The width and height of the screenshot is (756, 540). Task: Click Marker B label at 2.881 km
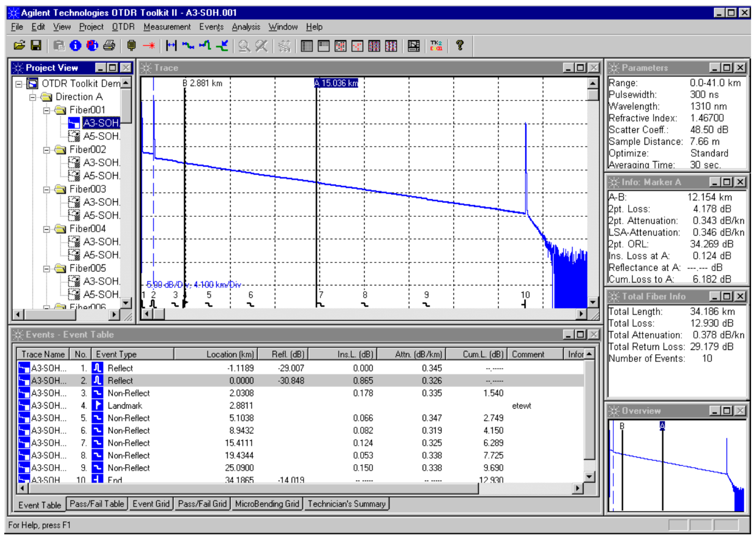tap(202, 83)
